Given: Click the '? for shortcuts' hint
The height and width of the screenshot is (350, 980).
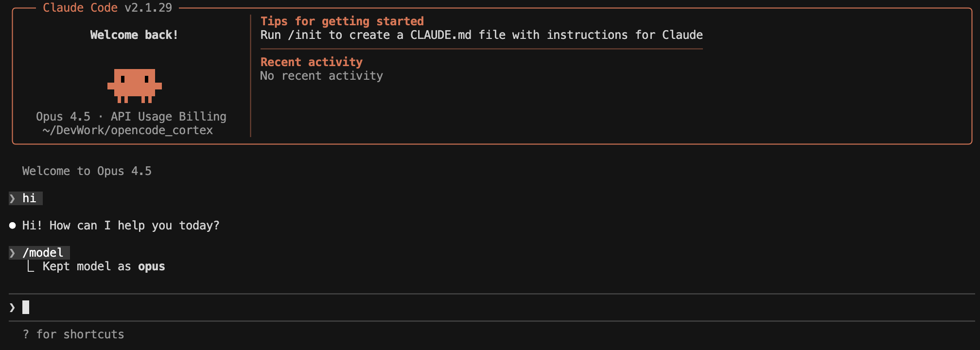Looking at the screenshot, I should point(73,334).
